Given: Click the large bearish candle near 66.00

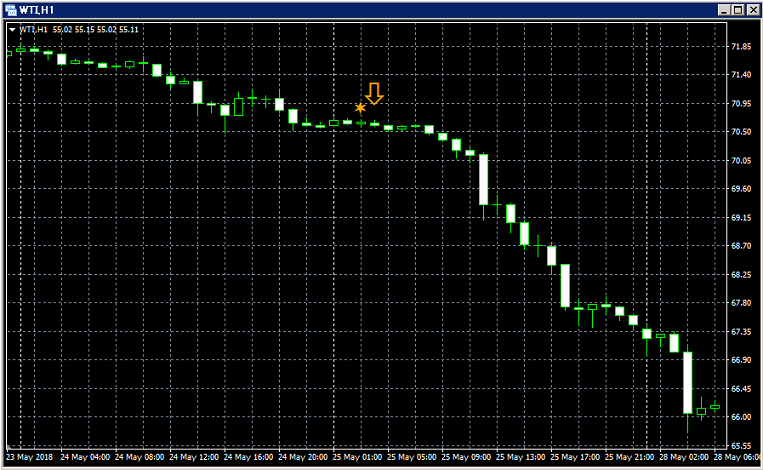Looking at the screenshot, I should coord(688,383).
